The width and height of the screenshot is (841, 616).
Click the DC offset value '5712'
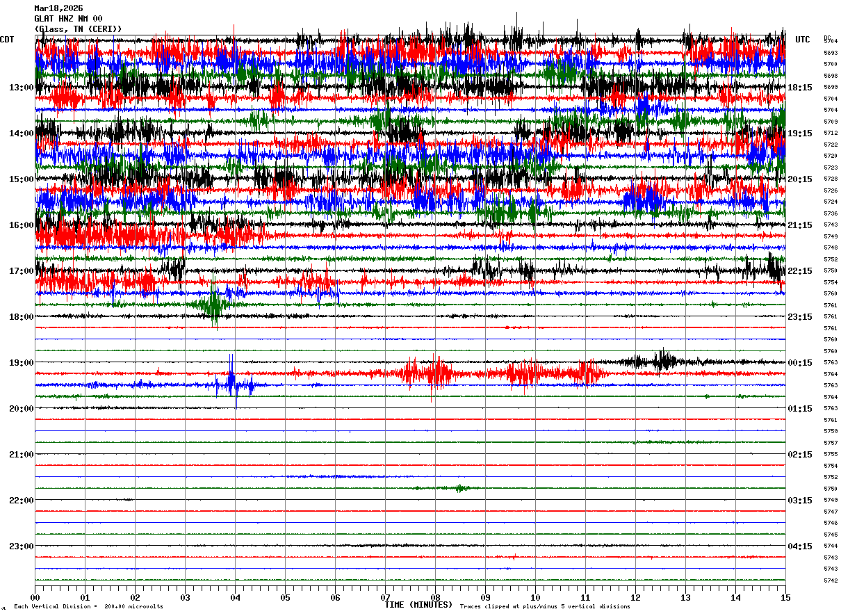tap(831, 133)
